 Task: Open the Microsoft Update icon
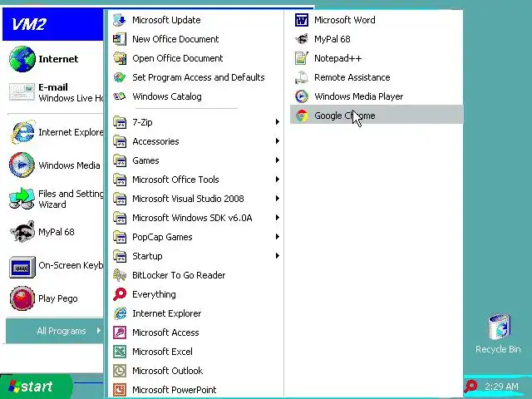coord(120,20)
